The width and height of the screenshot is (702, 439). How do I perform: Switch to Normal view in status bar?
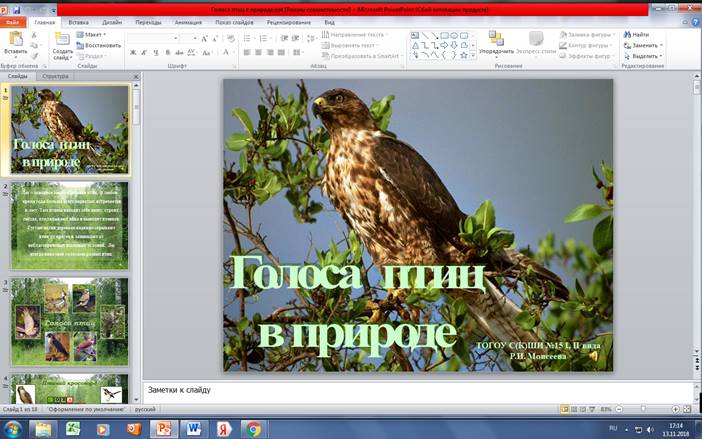tap(565, 408)
